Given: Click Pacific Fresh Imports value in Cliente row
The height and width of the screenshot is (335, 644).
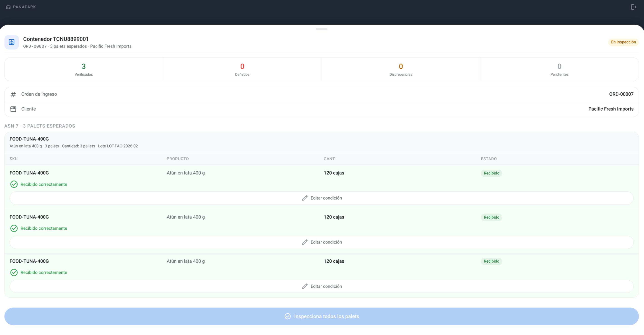Looking at the screenshot, I should point(611,109).
